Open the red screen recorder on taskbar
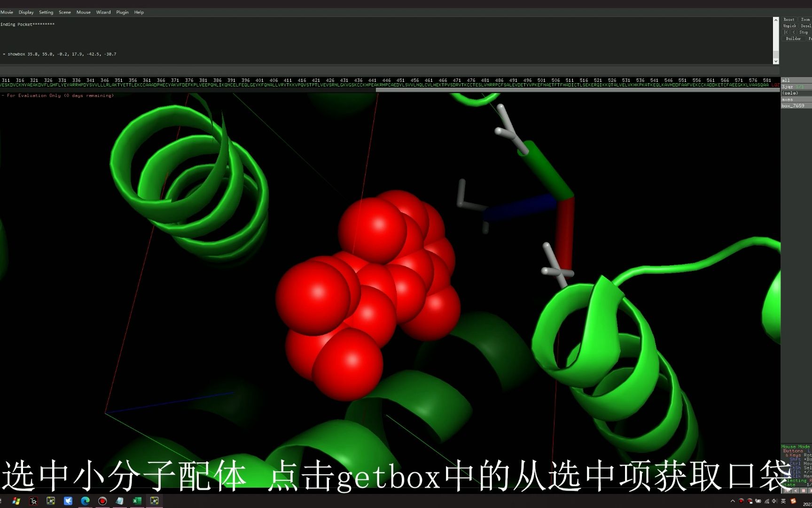This screenshot has height=508, width=812. click(102, 501)
